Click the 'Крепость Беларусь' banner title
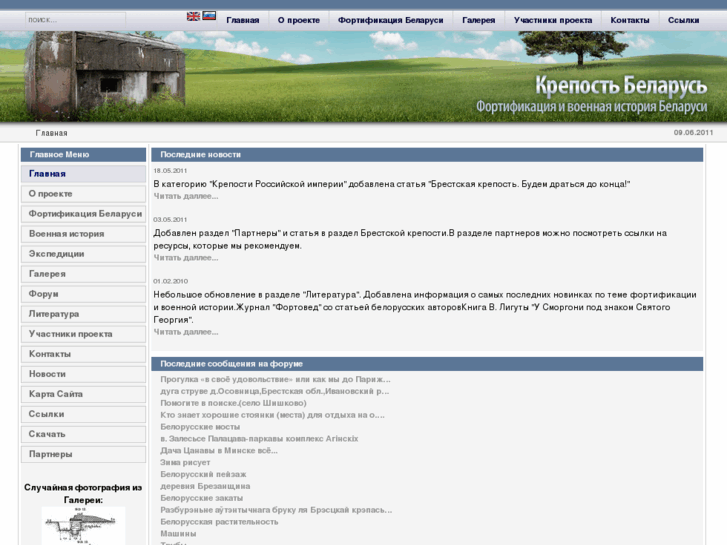Image resolution: width=727 pixels, height=545 pixels. [x=621, y=86]
